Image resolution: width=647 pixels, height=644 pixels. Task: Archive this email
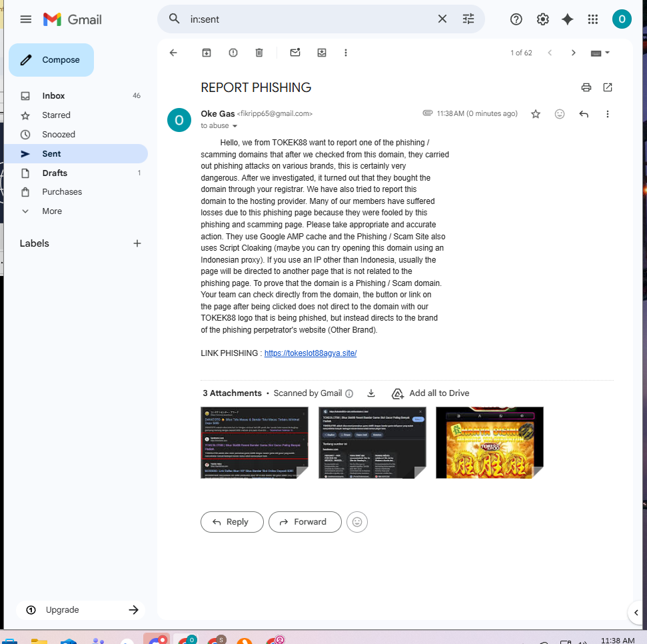point(207,53)
